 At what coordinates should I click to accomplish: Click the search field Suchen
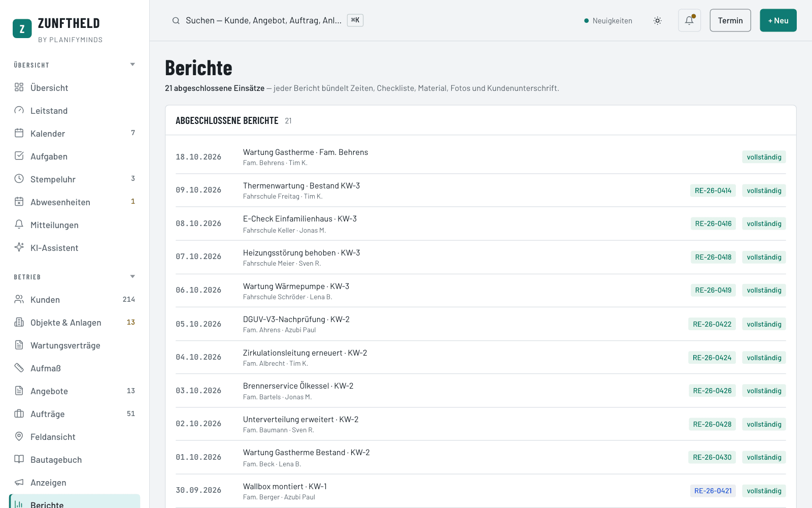pyautogui.click(x=267, y=20)
